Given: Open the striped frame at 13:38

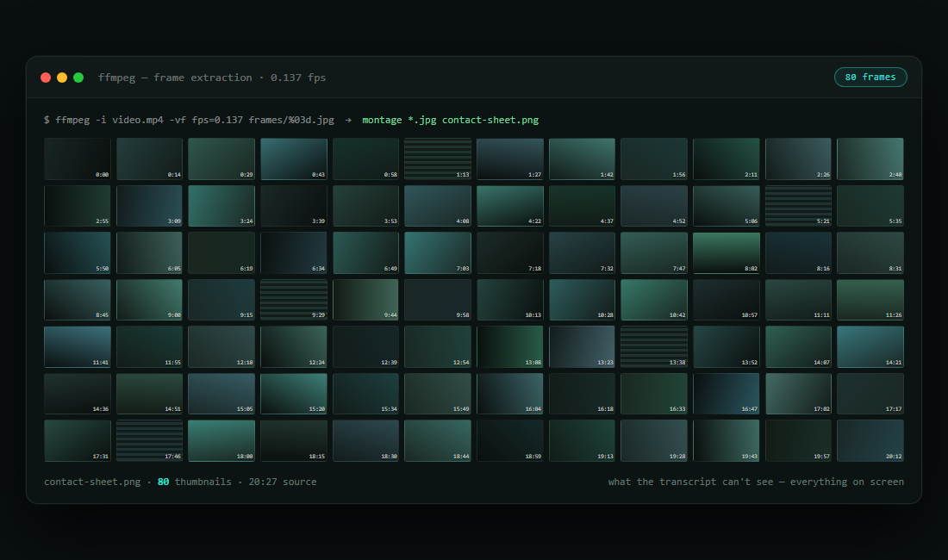Looking at the screenshot, I should pyautogui.click(x=654, y=346).
